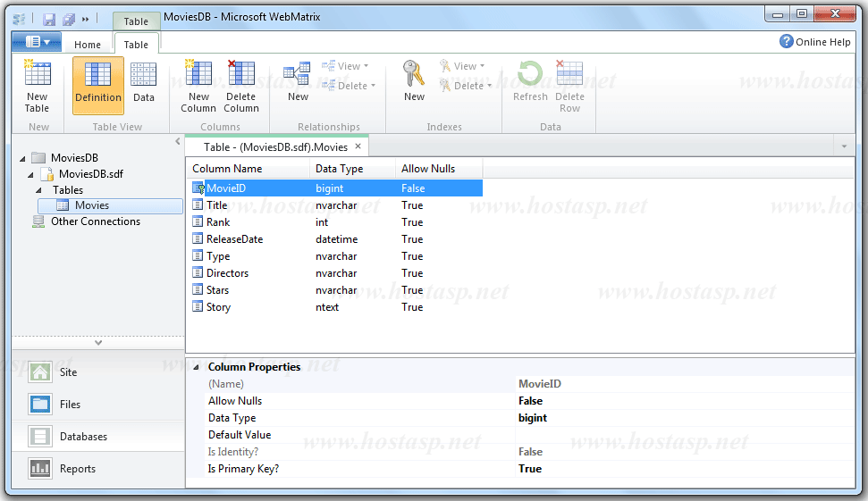Select the Stars column row
Screen dimensions: 868x501
pyautogui.click(x=337, y=290)
